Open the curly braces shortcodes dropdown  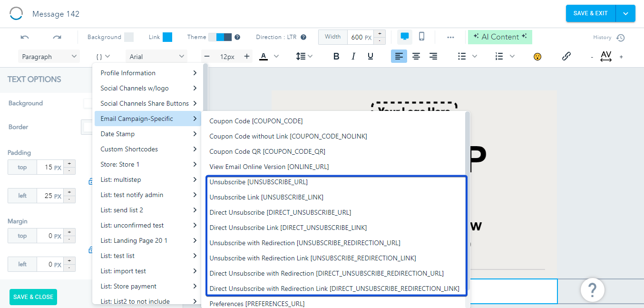click(103, 57)
